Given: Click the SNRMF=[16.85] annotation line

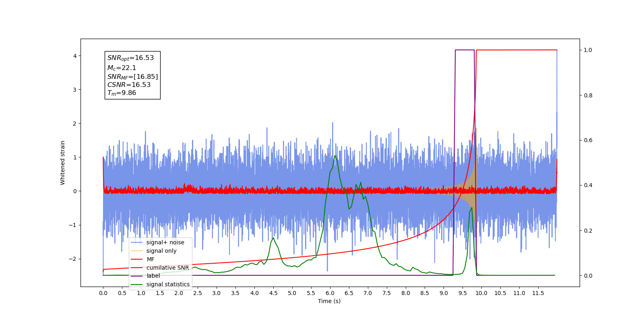Looking at the screenshot, I should pos(132,76).
